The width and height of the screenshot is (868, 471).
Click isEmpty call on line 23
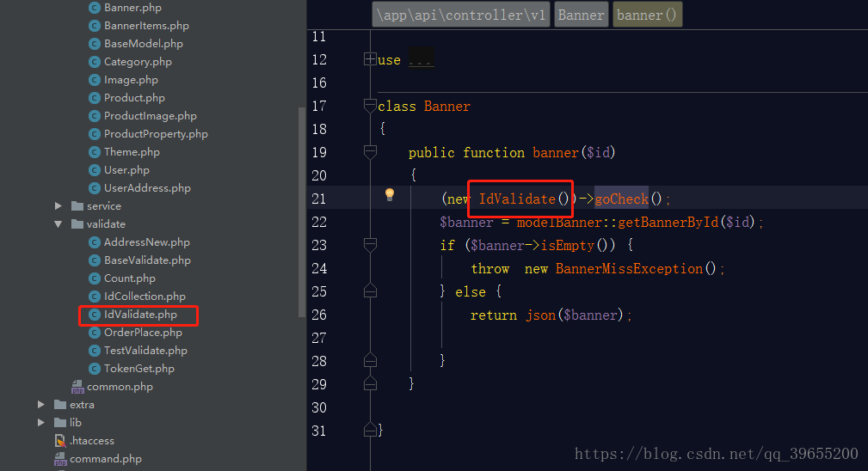tap(568, 246)
